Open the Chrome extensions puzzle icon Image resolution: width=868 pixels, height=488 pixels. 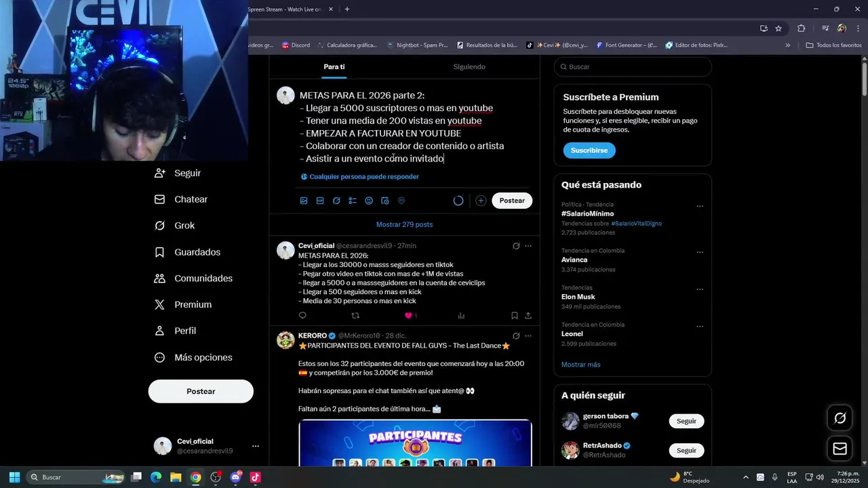coord(801,28)
